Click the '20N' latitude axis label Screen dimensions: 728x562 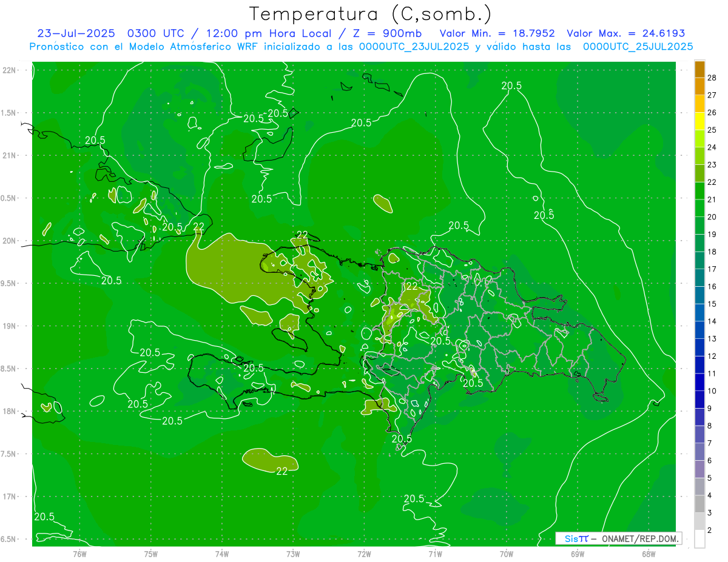point(10,241)
